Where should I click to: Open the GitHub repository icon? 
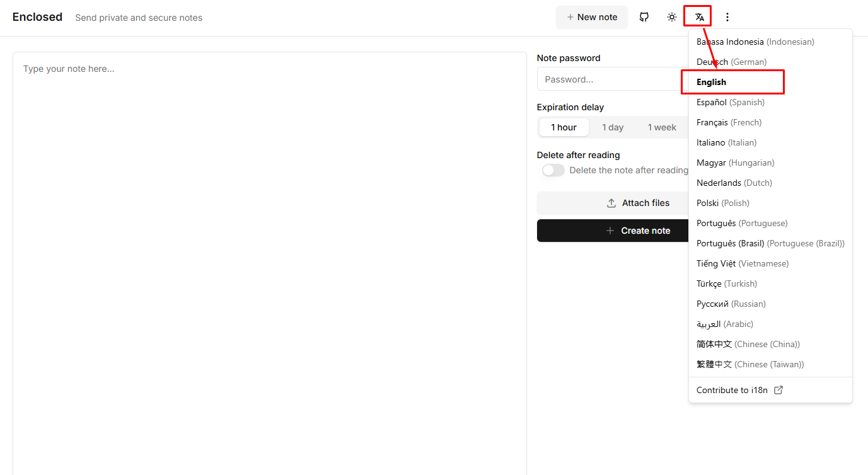644,17
